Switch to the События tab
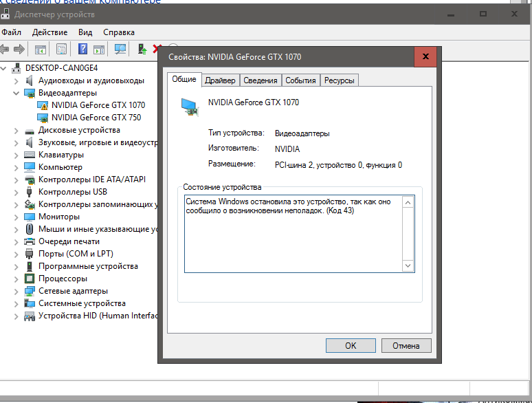Image resolution: width=532 pixels, height=403 pixels. 300,80
